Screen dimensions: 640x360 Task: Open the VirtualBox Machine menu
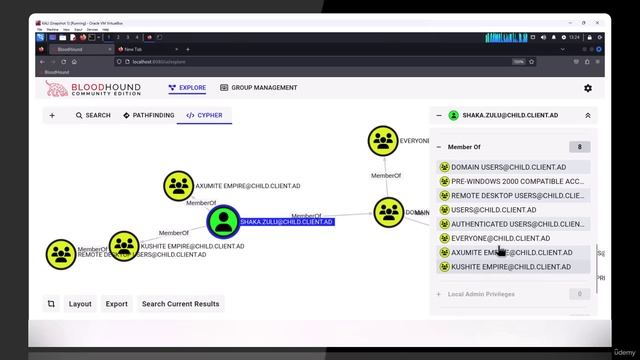pyautogui.click(x=53, y=29)
